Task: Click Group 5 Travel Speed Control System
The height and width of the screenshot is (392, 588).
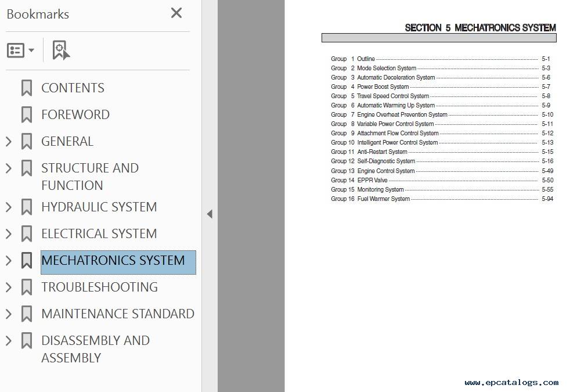Action: tap(440, 96)
